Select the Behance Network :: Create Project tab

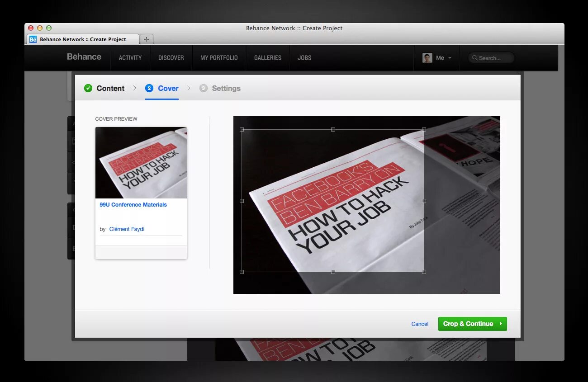point(83,39)
